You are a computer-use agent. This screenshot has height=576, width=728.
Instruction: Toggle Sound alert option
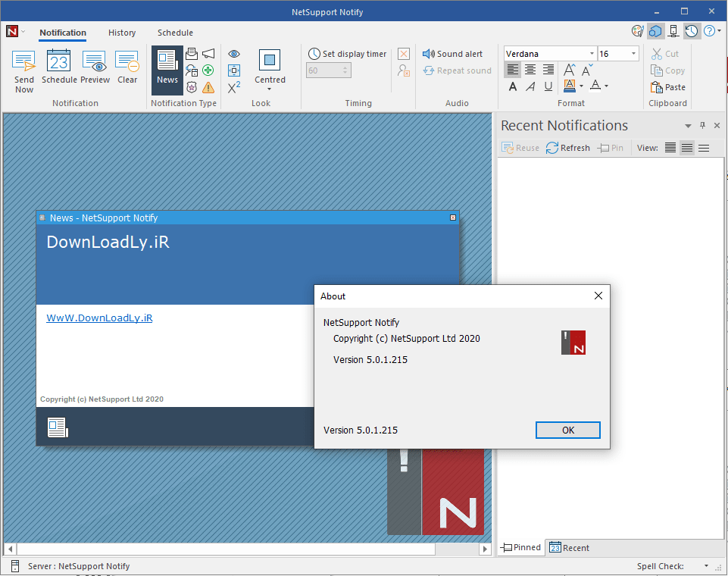[453, 54]
